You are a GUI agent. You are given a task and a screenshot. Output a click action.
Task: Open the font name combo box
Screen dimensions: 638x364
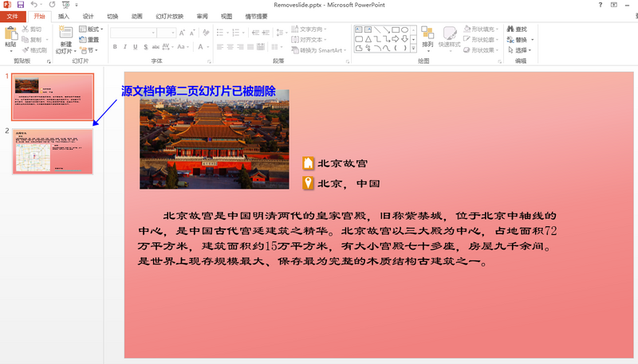(133, 33)
